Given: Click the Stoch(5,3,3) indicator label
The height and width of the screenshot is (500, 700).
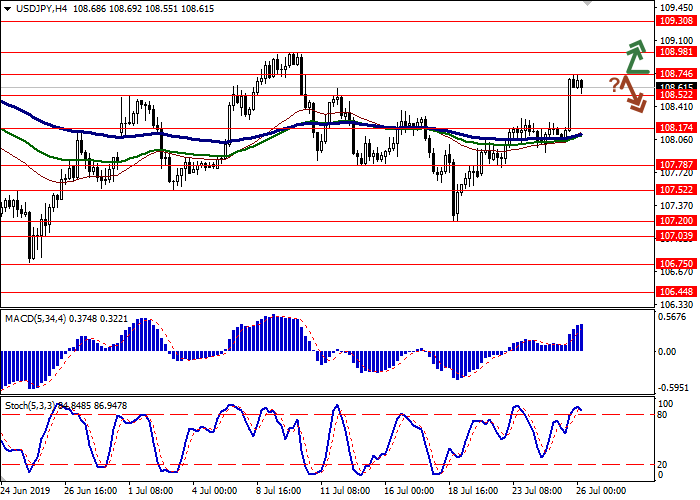Looking at the screenshot, I should pos(32,407).
